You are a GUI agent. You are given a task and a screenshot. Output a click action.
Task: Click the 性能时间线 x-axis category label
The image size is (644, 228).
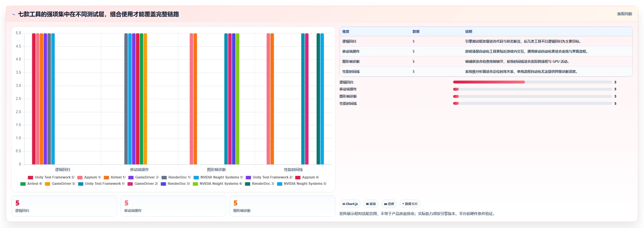coord(293,170)
